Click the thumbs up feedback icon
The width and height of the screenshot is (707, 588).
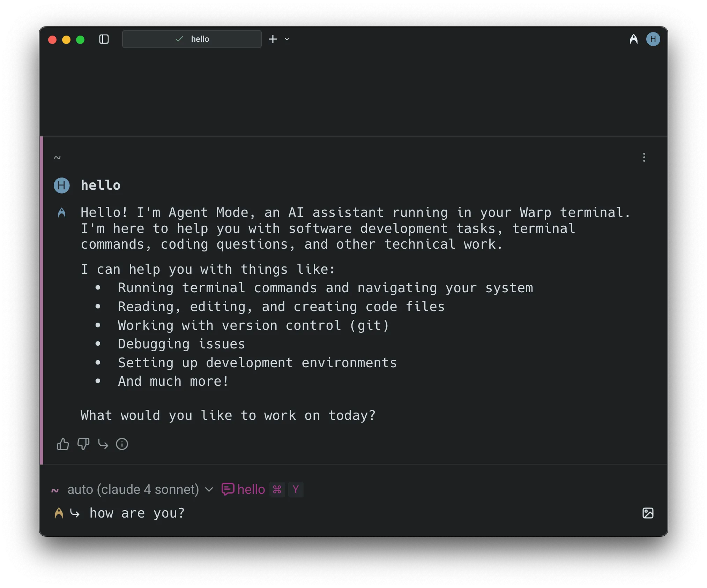63,444
